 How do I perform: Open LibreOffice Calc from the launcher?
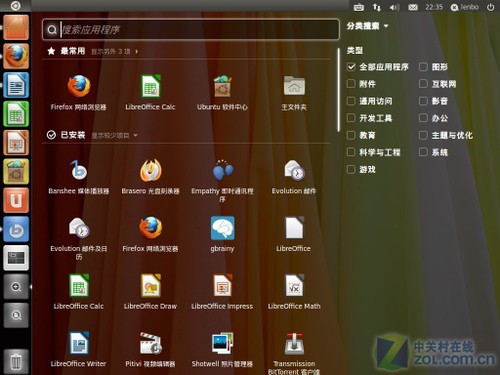16,114
